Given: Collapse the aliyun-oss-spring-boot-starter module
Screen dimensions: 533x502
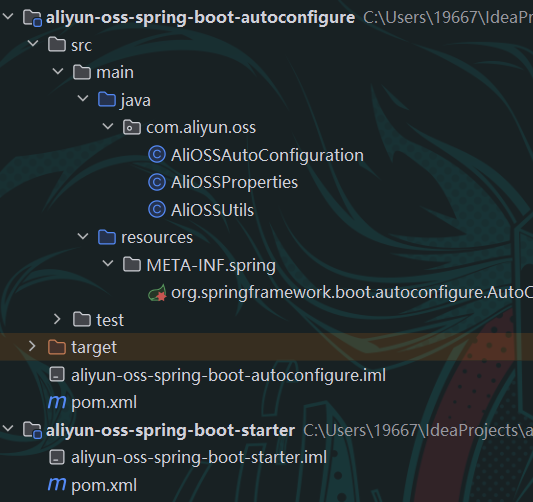Looking at the screenshot, I should click(8, 429).
